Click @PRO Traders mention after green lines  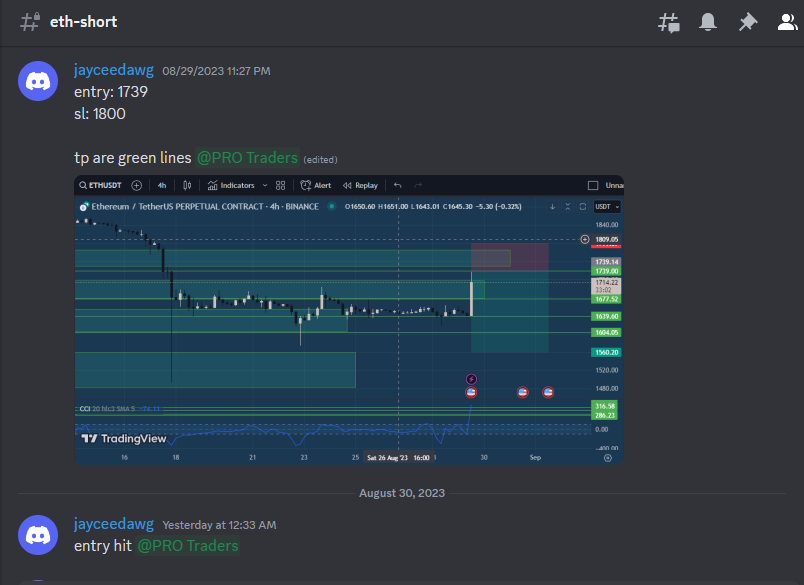247,158
